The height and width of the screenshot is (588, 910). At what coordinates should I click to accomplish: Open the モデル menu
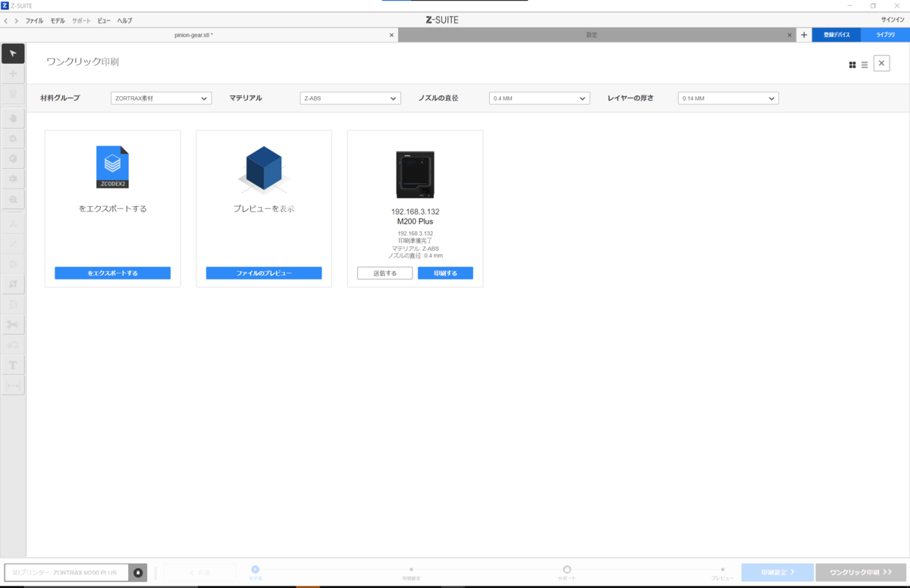tap(58, 20)
